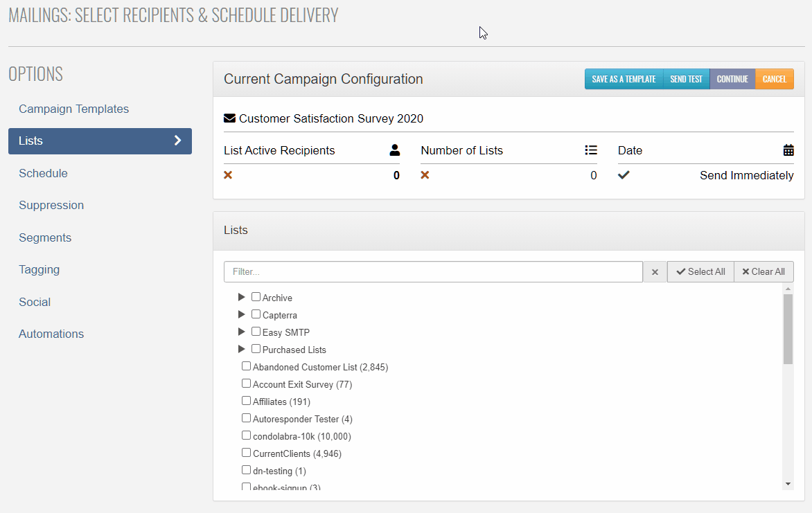Tick the CurrentClients list checkbox
Image resolution: width=812 pixels, height=513 pixels.
(x=246, y=453)
